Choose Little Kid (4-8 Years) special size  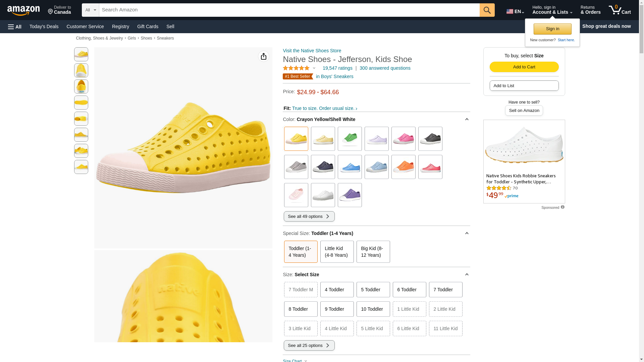[x=337, y=252]
